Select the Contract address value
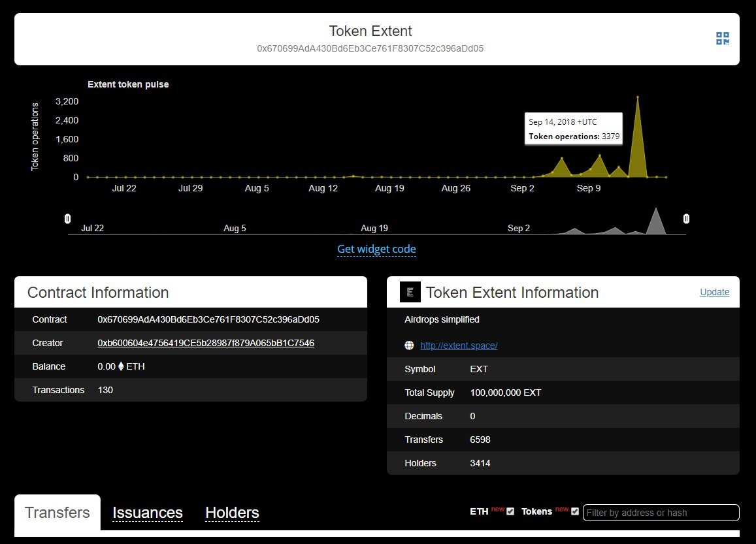 [208, 319]
